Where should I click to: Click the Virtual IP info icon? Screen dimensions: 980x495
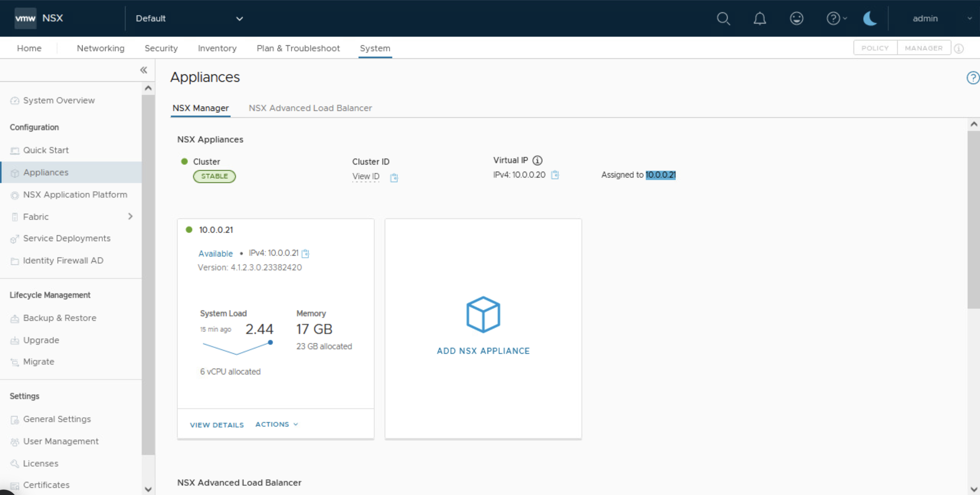click(x=537, y=161)
